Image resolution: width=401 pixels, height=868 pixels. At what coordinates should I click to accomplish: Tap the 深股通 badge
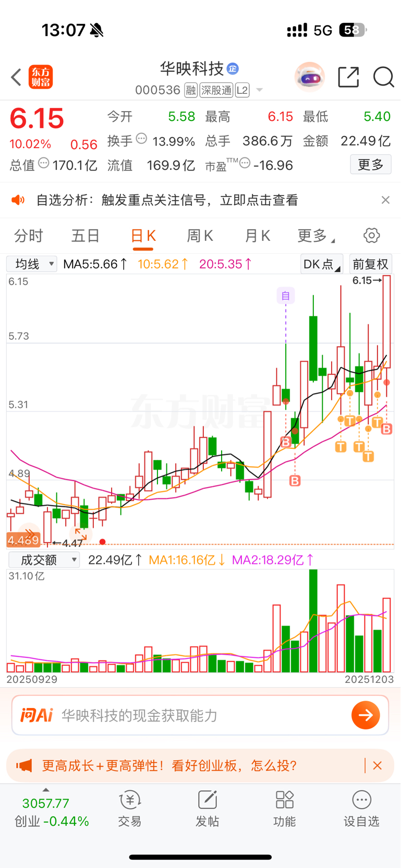coord(216,91)
